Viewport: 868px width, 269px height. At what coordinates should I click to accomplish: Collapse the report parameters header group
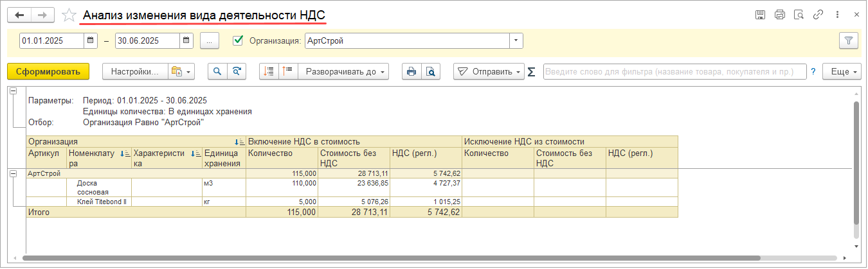click(x=13, y=91)
